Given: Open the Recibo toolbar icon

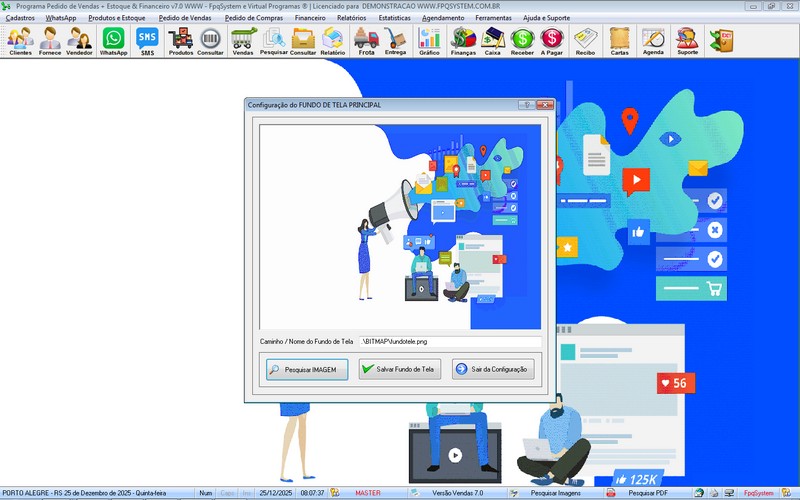Looking at the screenshot, I should pyautogui.click(x=585, y=41).
